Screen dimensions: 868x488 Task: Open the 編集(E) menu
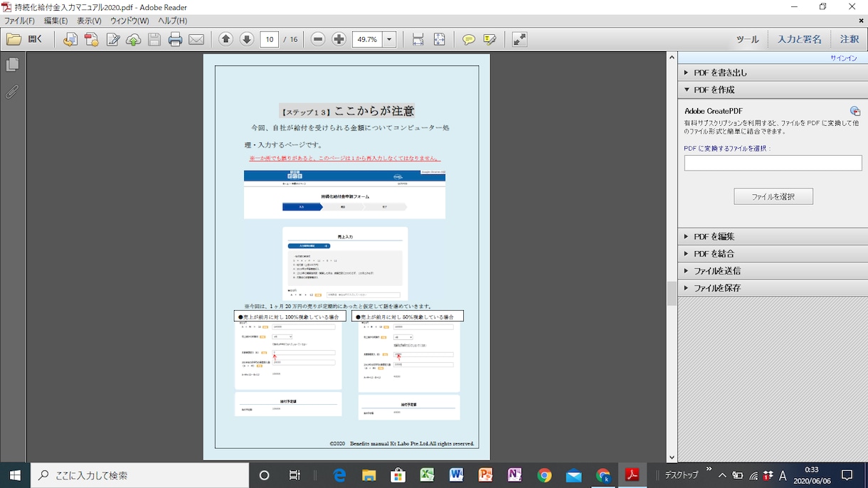55,21
